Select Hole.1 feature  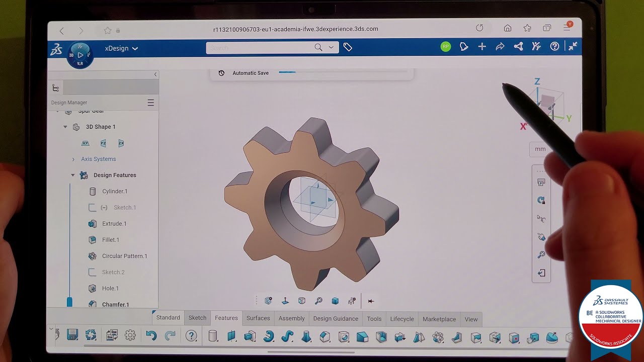point(110,289)
